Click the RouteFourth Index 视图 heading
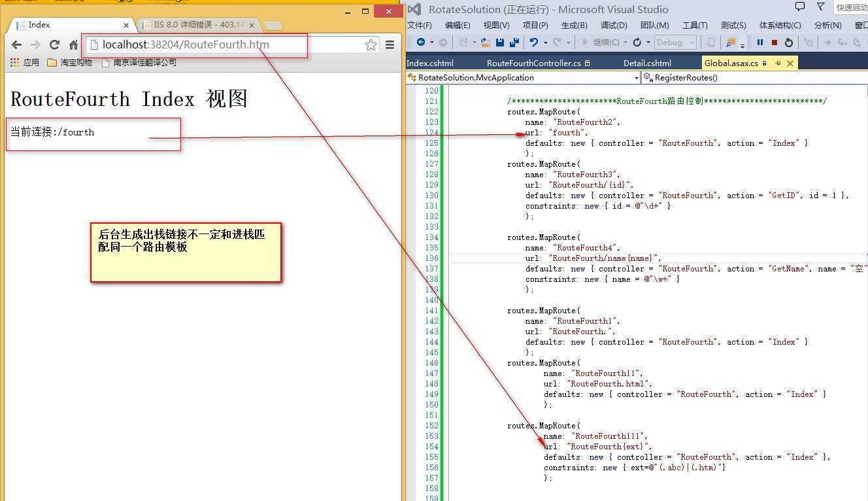The height and width of the screenshot is (501, 868). [x=129, y=99]
